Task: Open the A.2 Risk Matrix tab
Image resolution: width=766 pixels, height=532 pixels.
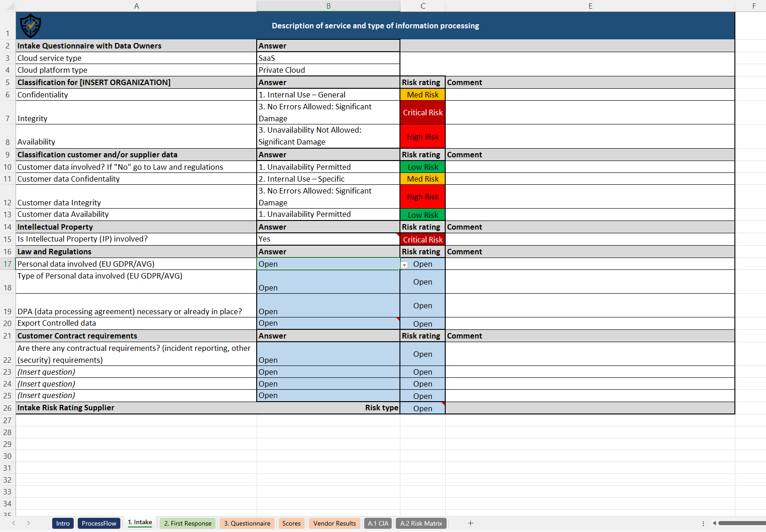Action: (x=421, y=523)
